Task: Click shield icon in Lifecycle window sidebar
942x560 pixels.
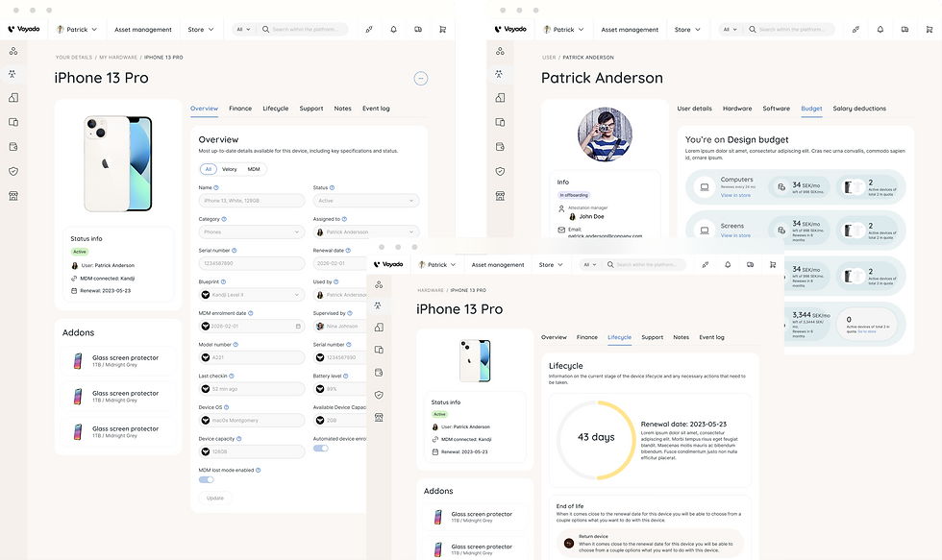Action: click(379, 395)
